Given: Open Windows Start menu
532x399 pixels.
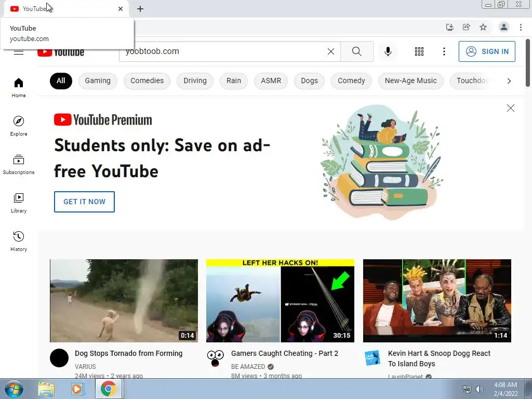Looking at the screenshot, I should pos(14,389).
